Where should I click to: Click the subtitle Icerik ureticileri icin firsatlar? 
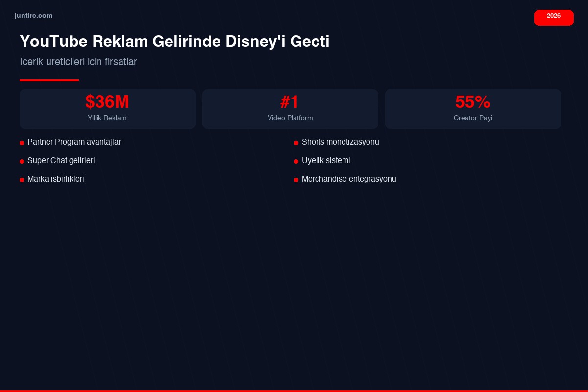(78, 62)
